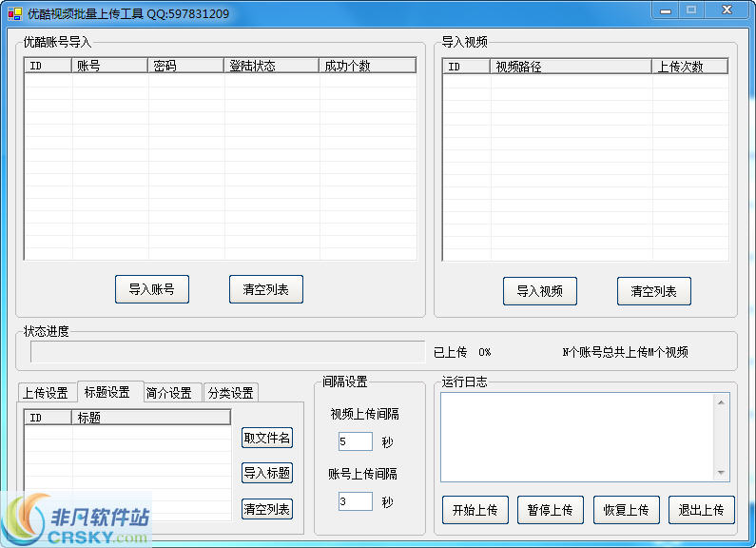The width and height of the screenshot is (756, 548).
Task: Click the 导入账号 button
Action: tap(152, 289)
